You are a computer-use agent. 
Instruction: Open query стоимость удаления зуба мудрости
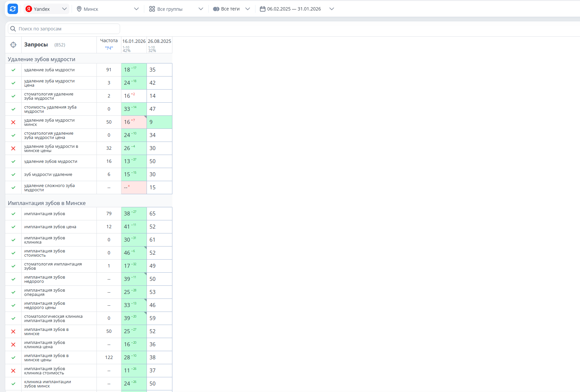50,109
